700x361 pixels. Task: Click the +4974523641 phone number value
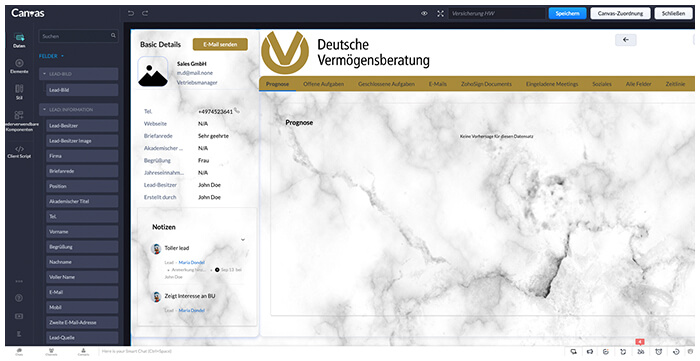[215, 112]
